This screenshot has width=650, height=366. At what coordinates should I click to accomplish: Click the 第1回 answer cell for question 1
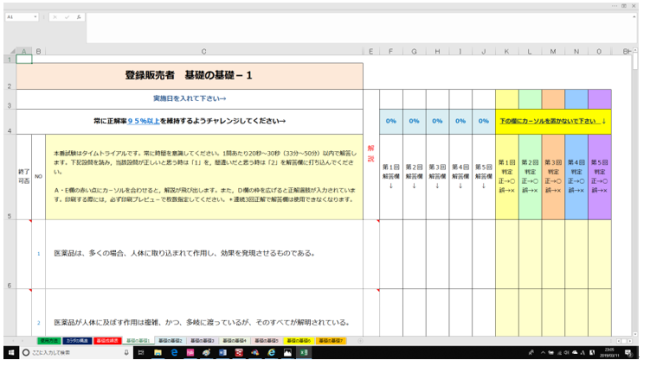(x=391, y=254)
